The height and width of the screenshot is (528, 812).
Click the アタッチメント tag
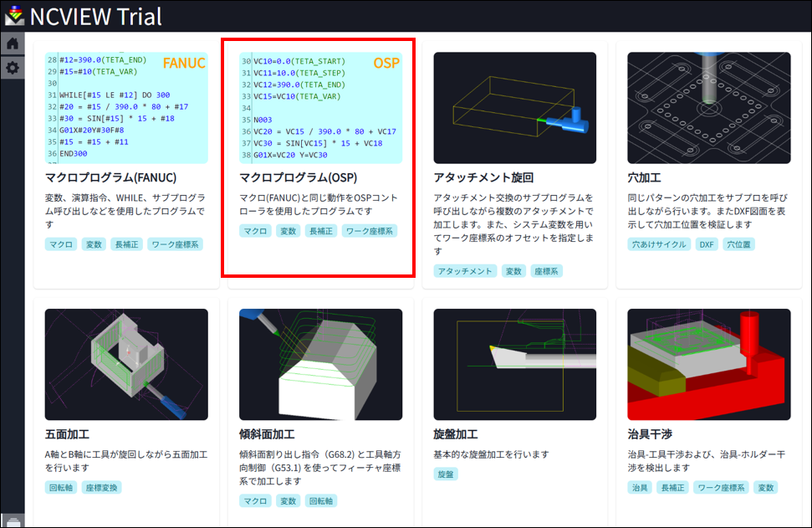[x=465, y=271]
